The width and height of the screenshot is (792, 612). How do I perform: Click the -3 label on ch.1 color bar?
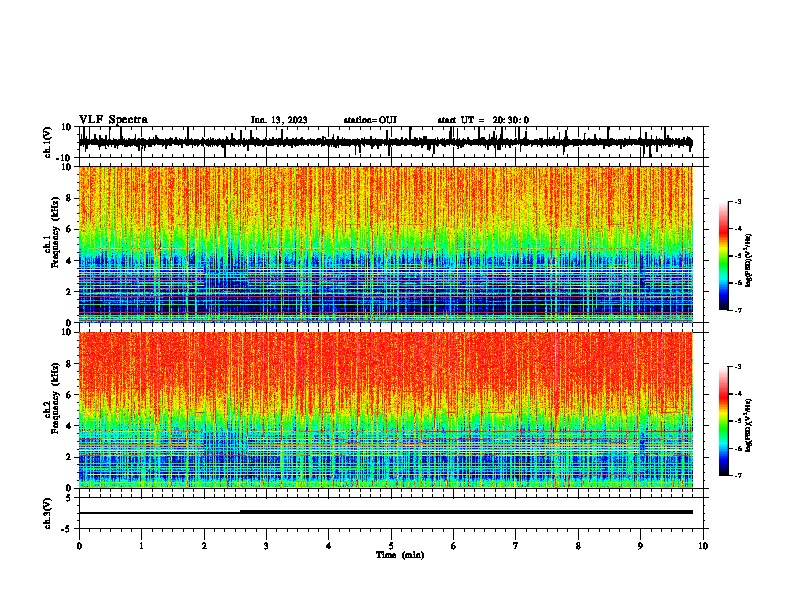[x=737, y=201]
